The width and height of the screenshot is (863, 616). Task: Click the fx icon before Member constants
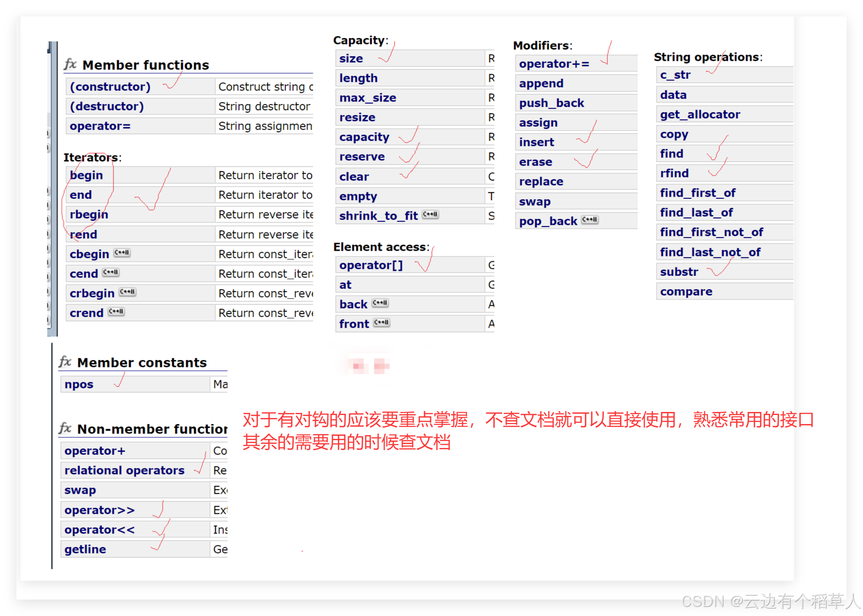coord(65,362)
